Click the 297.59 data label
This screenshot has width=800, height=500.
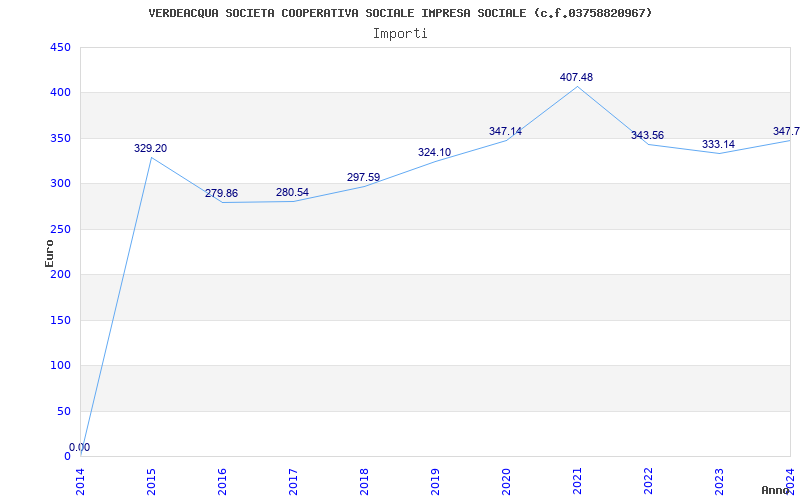coord(363,177)
